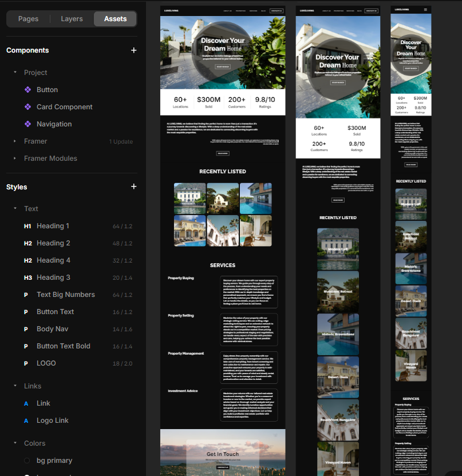Click the Get In Touch heading on canvas
Screen dimensions: 462x476
223,454
